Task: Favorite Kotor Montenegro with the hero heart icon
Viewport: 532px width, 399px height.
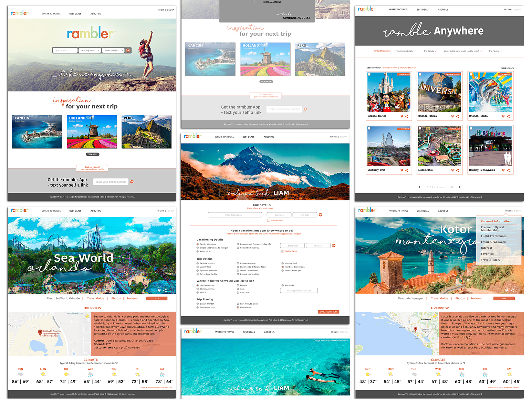Action: 507,290
